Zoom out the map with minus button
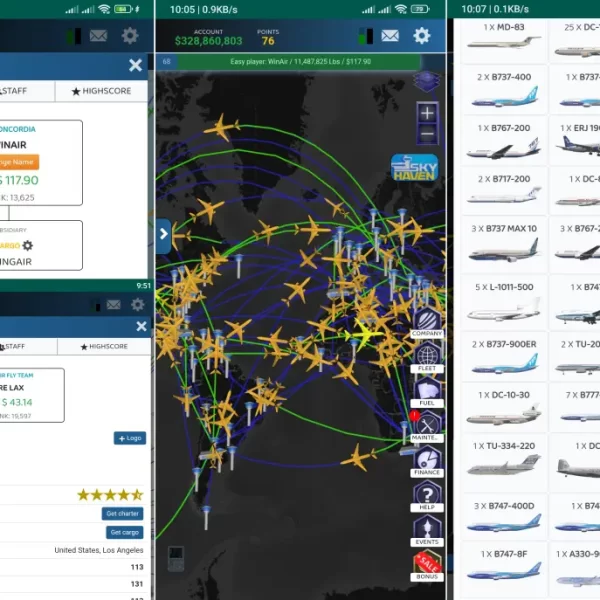The width and height of the screenshot is (600, 600). click(427, 134)
